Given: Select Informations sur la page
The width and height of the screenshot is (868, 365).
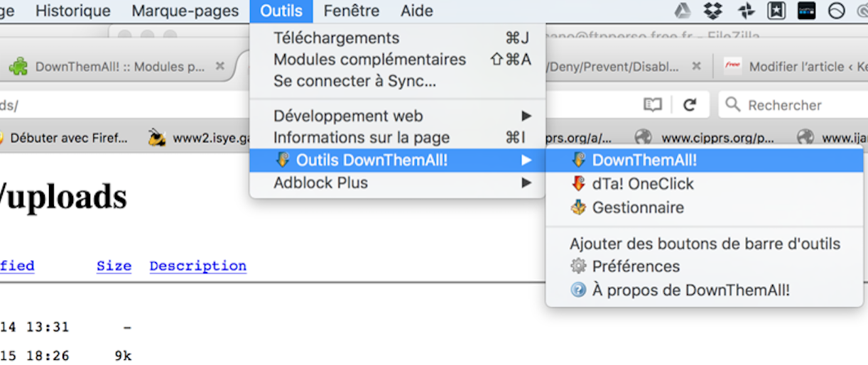Looking at the screenshot, I should tap(398, 137).
